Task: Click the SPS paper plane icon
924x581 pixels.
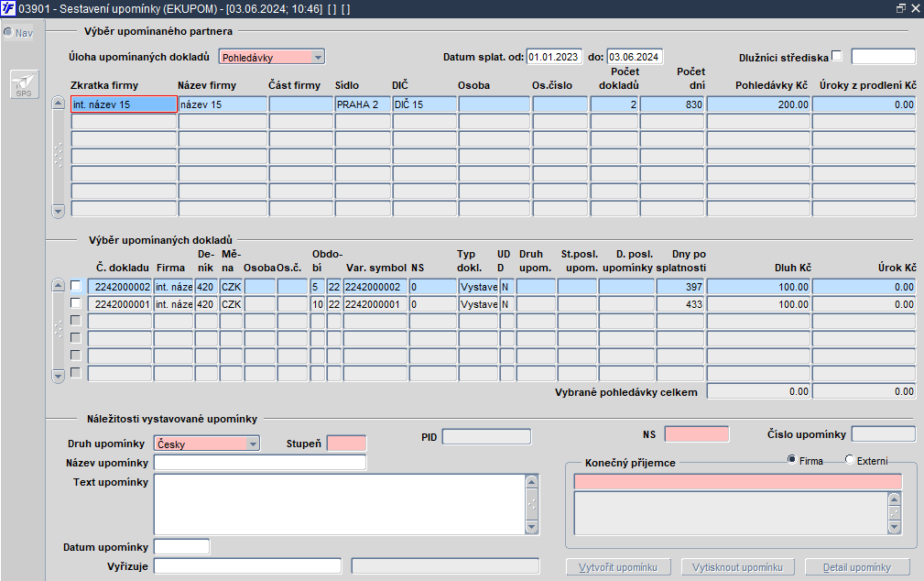Action: pyautogui.click(x=24, y=84)
